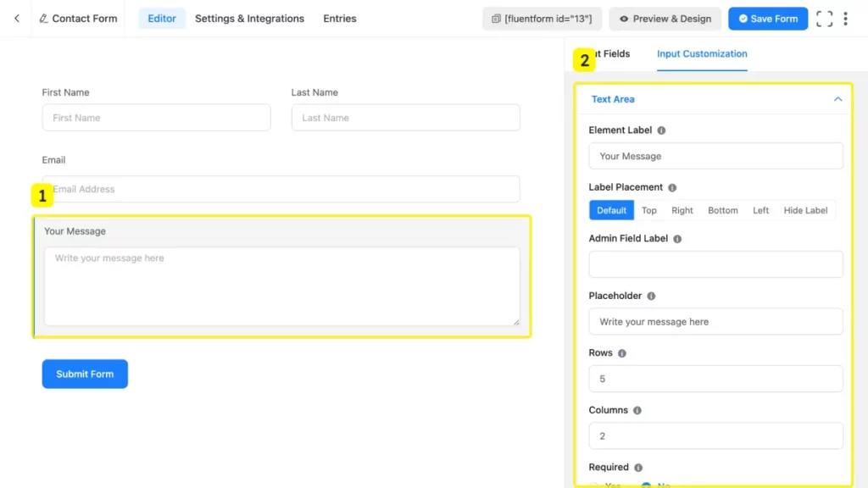Screen dimensions: 868x488
Task: Collapse the Text Area section chevron
Action: 837,99
